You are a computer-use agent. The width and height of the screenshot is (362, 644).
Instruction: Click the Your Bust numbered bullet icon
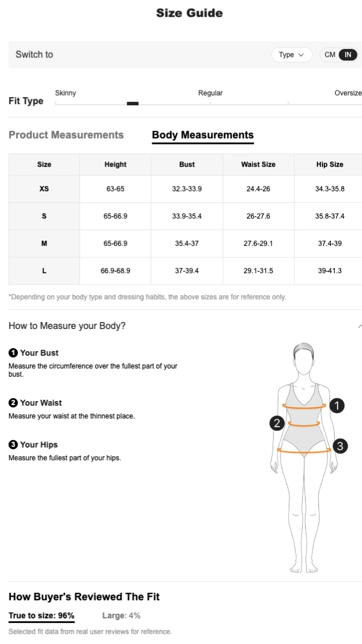point(13,353)
